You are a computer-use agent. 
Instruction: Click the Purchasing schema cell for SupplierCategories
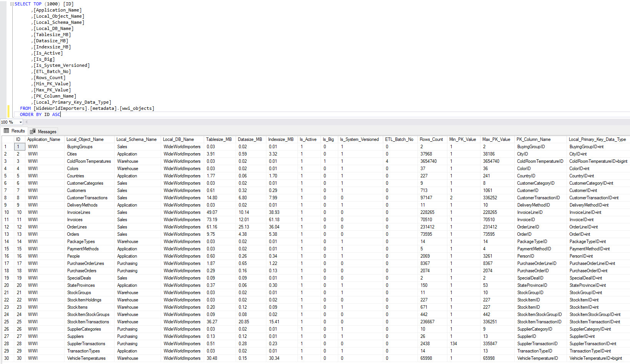click(x=138, y=329)
